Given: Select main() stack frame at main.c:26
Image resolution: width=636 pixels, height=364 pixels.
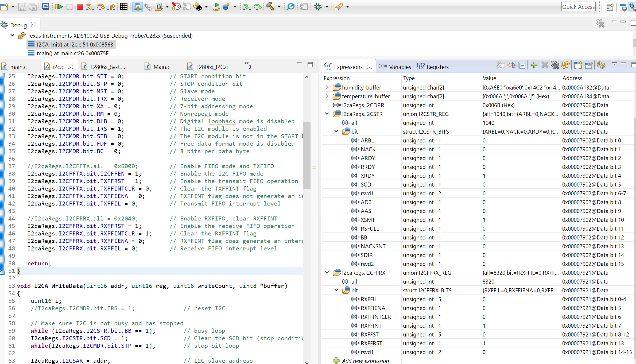Looking at the screenshot, I should [x=73, y=53].
